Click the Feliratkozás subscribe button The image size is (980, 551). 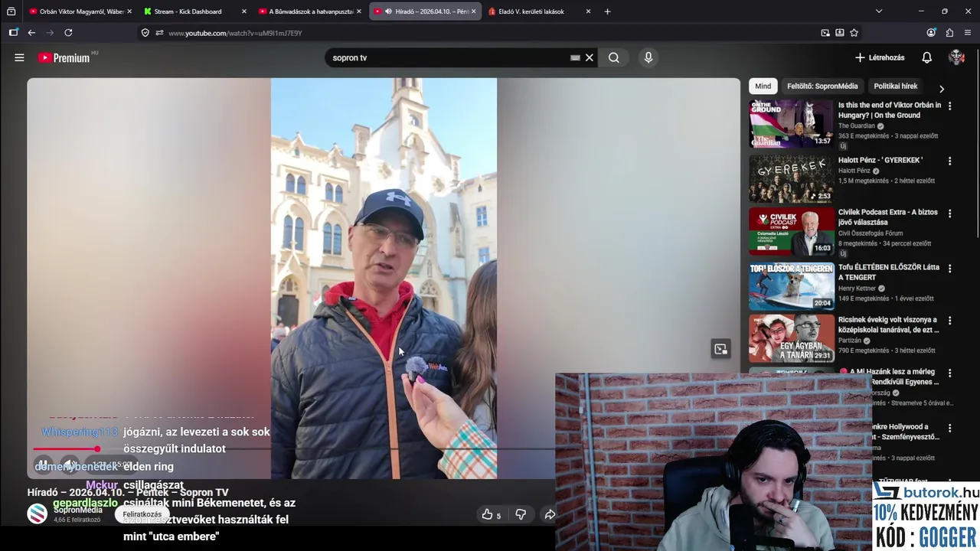(142, 514)
